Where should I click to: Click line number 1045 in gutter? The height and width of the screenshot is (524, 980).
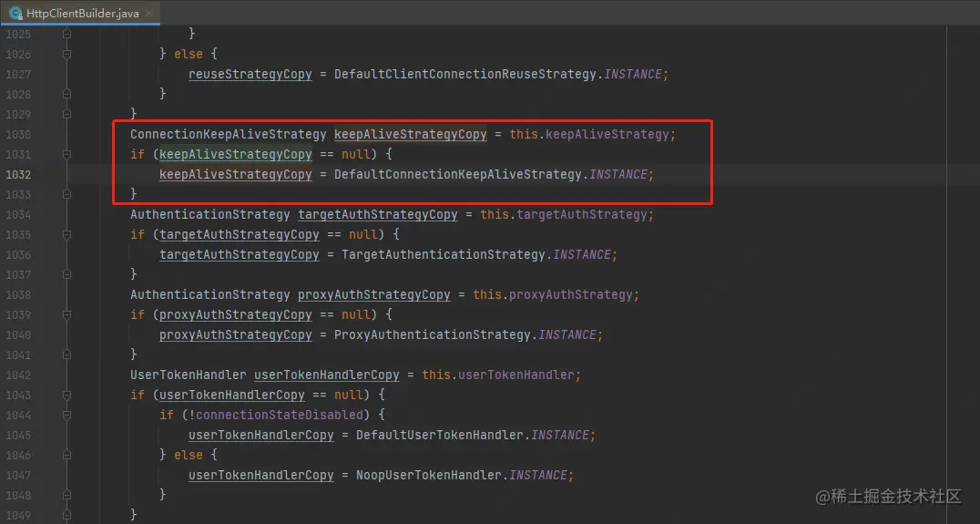[x=18, y=435]
